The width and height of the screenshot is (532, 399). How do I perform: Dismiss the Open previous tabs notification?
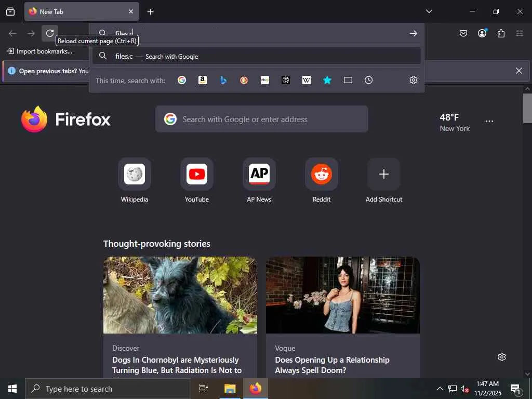tap(519, 71)
